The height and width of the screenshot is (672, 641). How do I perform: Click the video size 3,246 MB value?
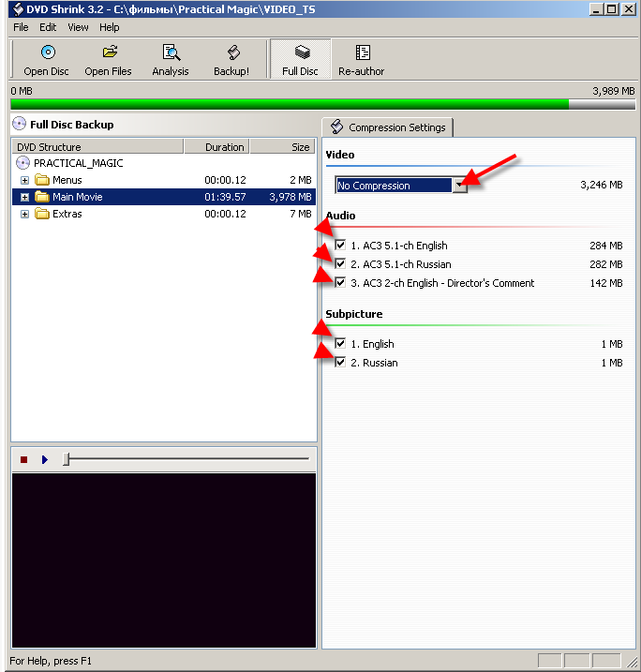click(x=601, y=185)
